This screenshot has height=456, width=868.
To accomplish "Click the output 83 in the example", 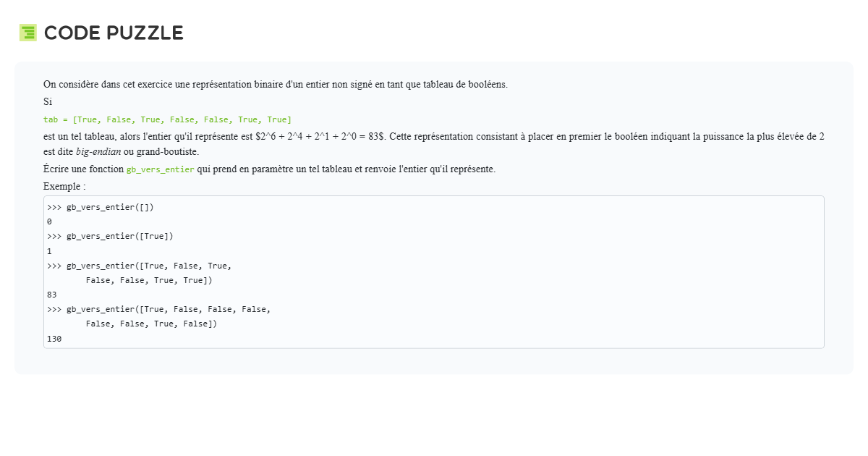I will click(51, 295).
